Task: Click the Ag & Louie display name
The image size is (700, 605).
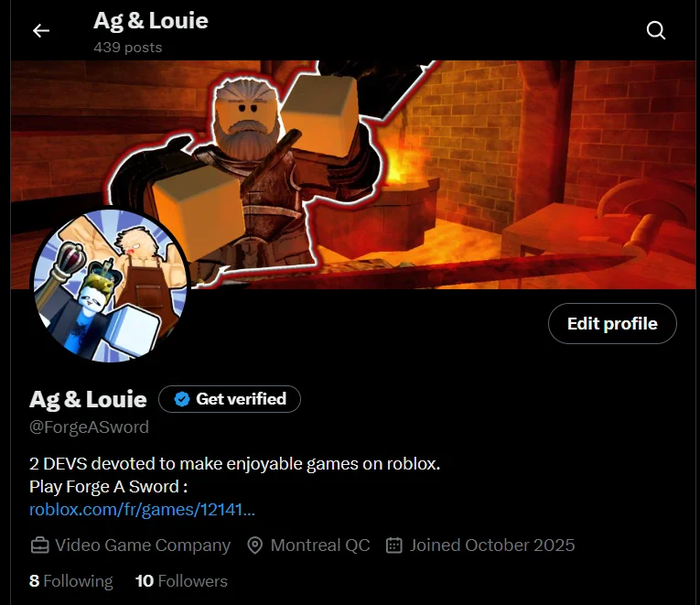Action: (88, 399)
